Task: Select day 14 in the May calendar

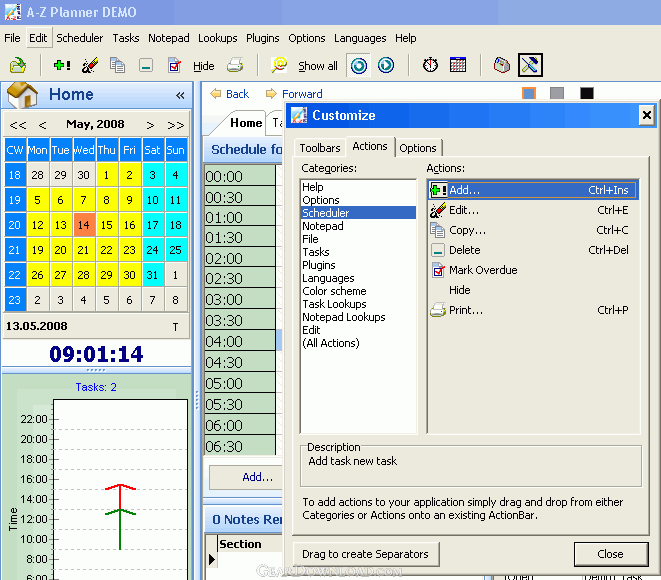Action: pos(83,225)
